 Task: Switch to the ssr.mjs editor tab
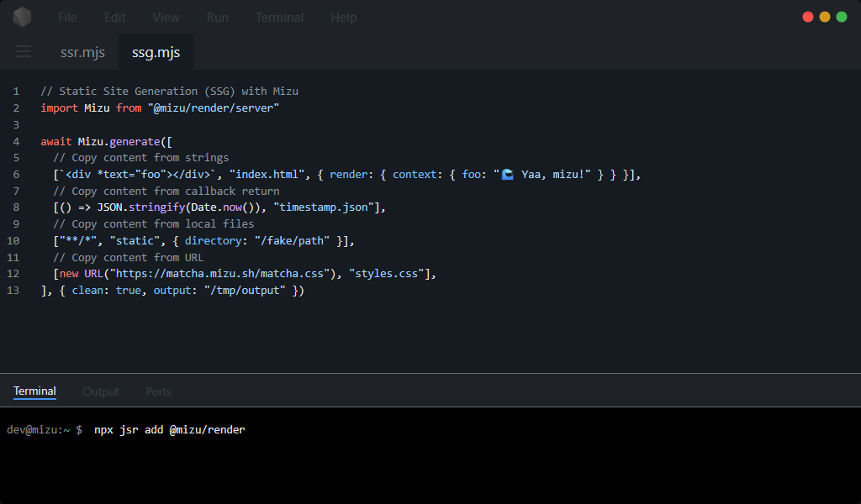pos(82,52)
